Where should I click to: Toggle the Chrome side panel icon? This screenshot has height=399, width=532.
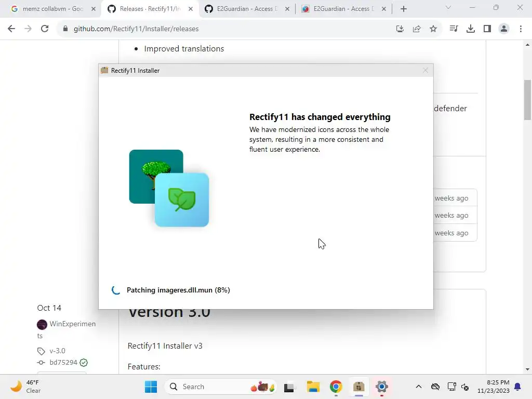click(x=487, y=29)
